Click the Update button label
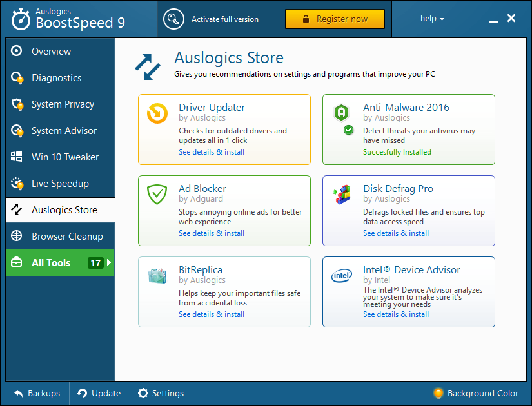This screenshot has width=532, height=406. 106,394
